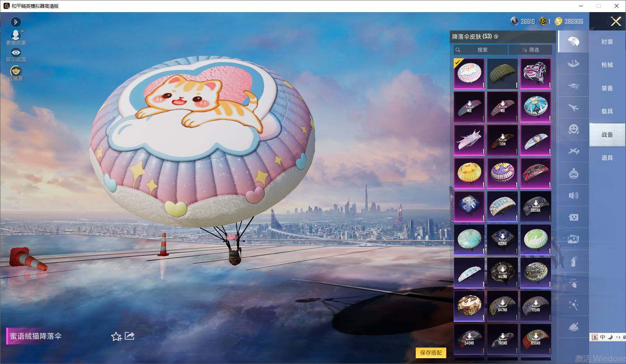Click the favorite star icon
Screen dimensions: 626x364
116,336
